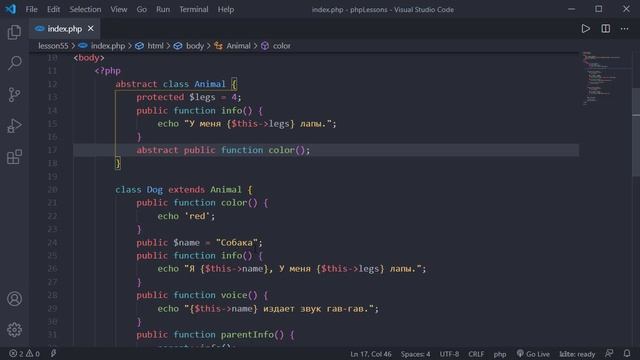Close the index.php tab

coord(91,29)
